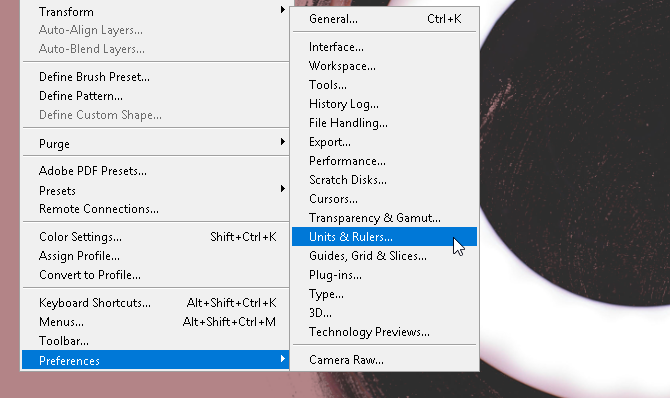Image resolution: width=670 pixels, height=398 pixels.
Task: Open Color Settings dialog
Action: [x=156, y=237]
